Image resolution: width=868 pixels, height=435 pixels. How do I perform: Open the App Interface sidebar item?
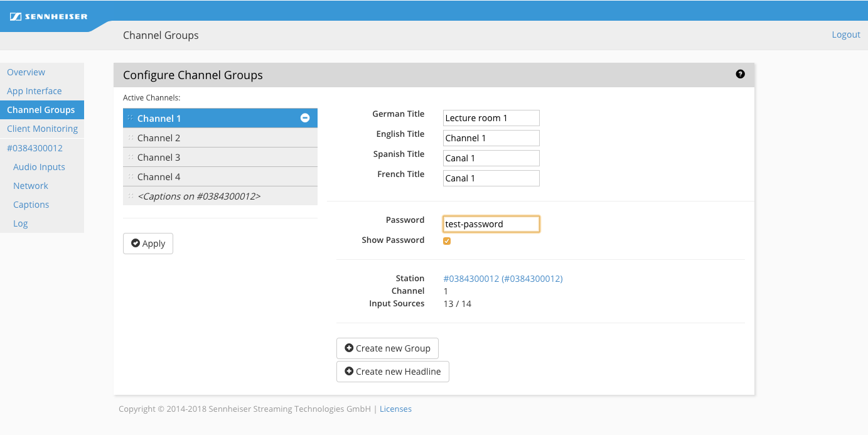35,91
